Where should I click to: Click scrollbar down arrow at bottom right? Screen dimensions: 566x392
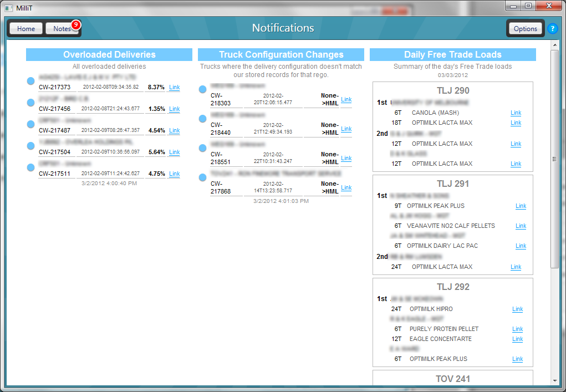[x=555, y=381]
